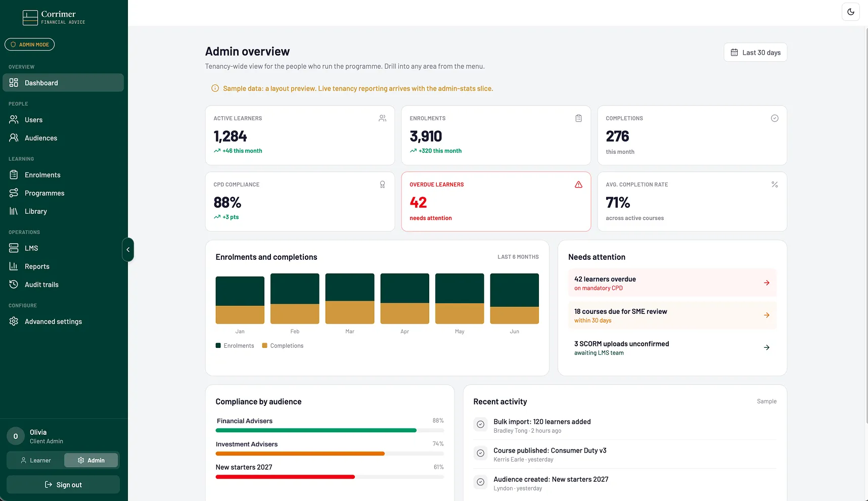Click the Active Learners people icon
The image size is (868, 501).
click(382, 118)
